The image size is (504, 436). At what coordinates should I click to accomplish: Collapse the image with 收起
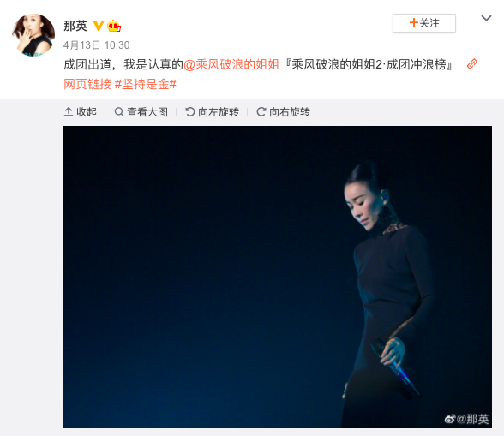81,112
